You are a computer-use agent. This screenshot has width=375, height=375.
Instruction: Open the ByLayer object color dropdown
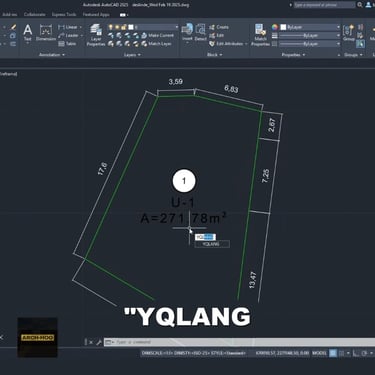(x=338, y=27)
